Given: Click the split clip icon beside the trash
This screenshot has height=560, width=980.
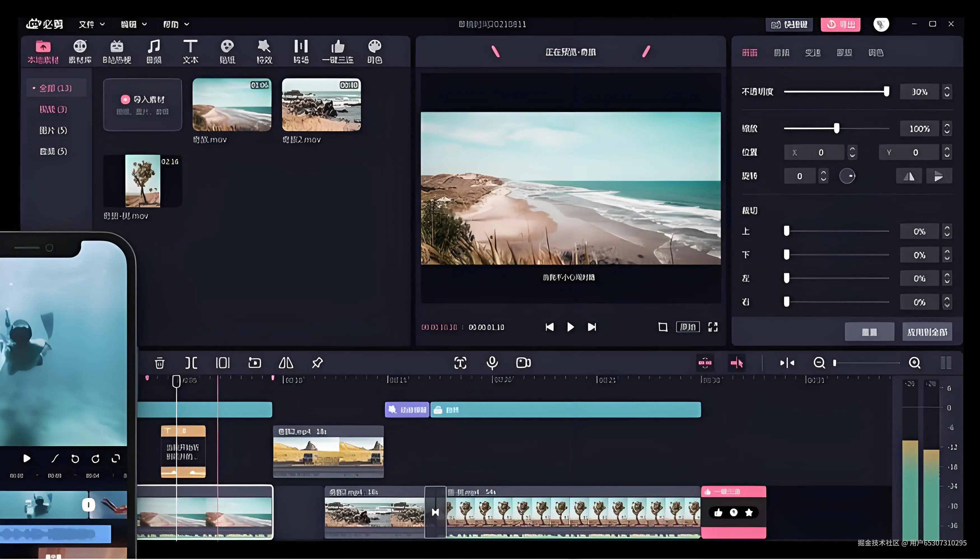Looking at the screenshot, I should [x=191, y=363].
